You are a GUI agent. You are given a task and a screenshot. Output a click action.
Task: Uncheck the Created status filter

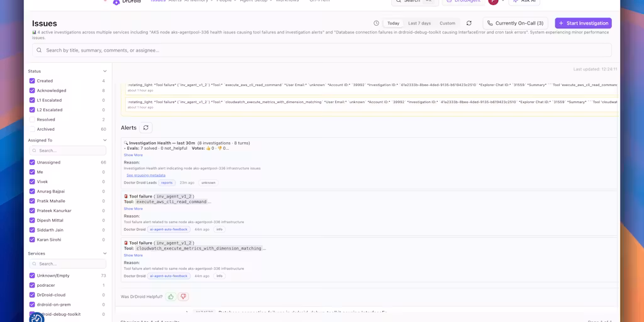click(32, 81)
